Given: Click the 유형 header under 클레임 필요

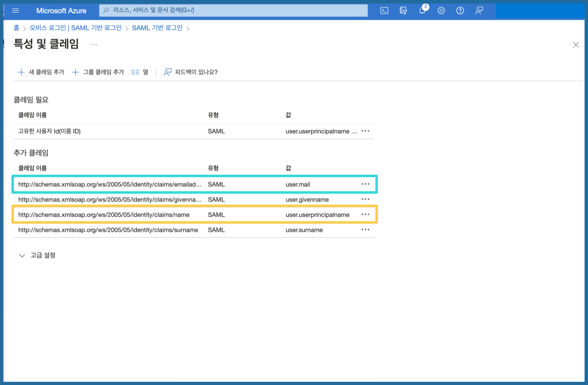Looking at the screenshot, I should coord(213,115).
